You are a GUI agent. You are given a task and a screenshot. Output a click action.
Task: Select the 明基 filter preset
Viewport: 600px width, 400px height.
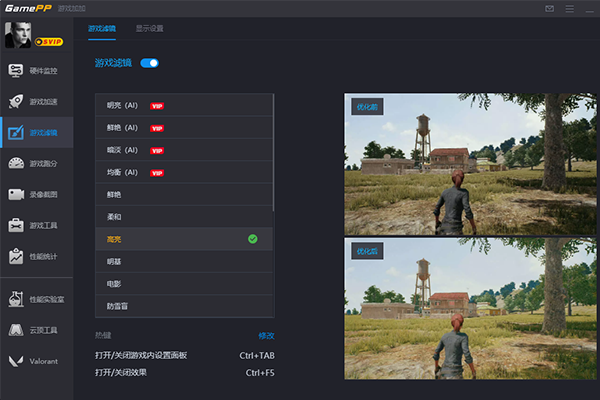tap(184, 261)
